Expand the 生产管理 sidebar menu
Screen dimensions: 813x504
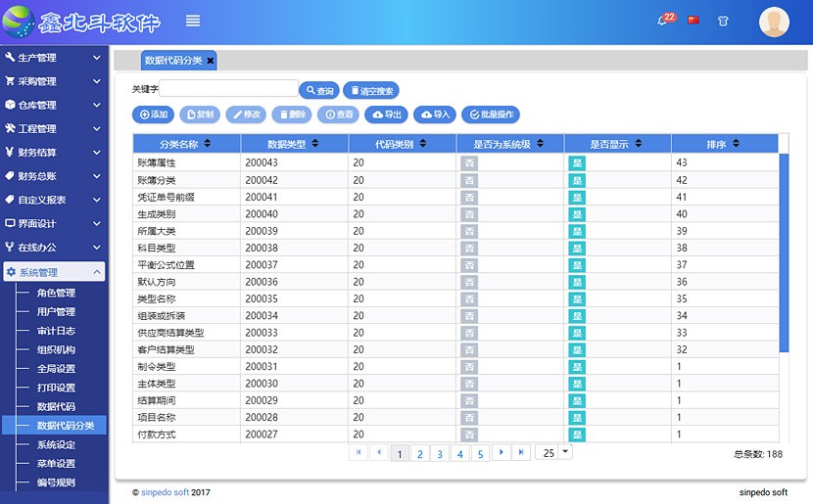(53, 58)
